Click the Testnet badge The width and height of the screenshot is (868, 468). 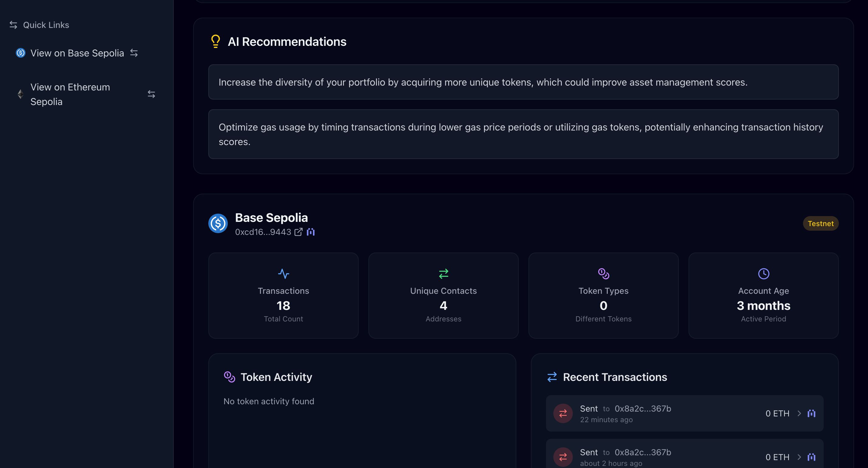tap(821, 224)
